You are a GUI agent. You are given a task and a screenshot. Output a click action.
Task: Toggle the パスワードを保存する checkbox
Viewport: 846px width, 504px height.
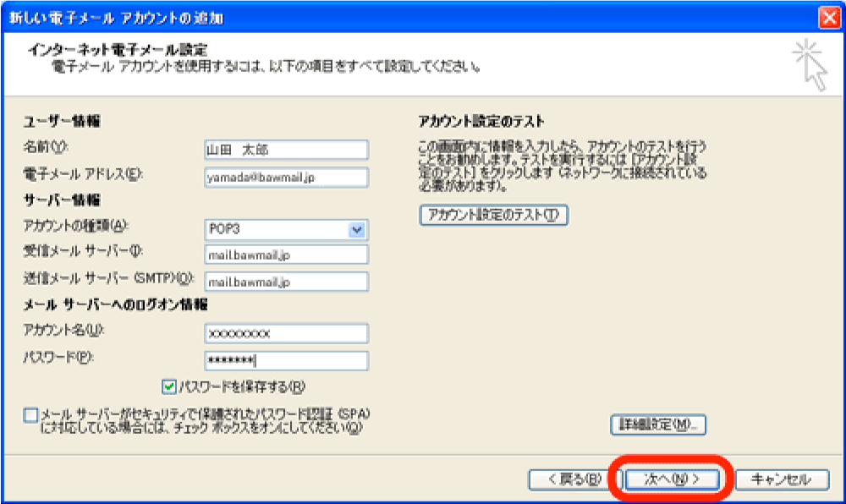(x=169, y=386)
